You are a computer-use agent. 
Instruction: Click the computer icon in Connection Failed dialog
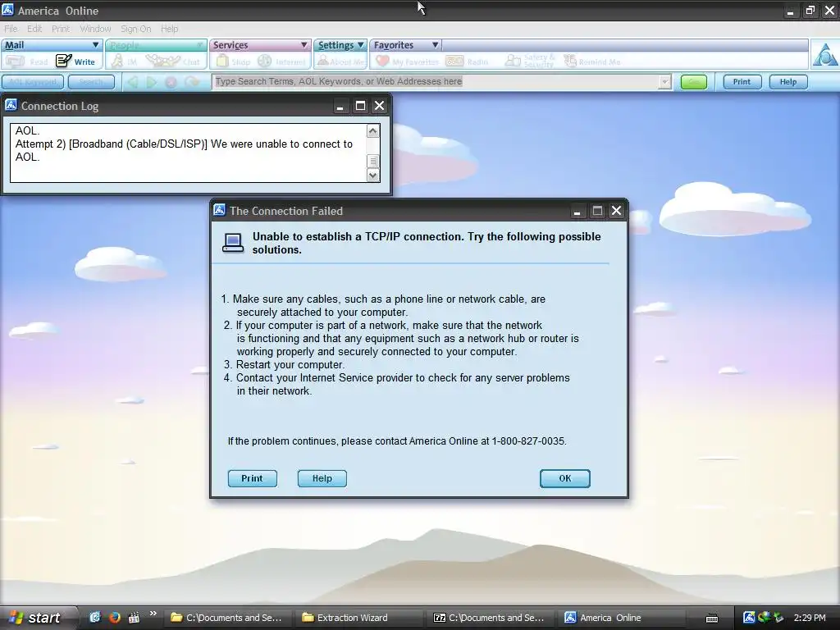coord(233,243)
